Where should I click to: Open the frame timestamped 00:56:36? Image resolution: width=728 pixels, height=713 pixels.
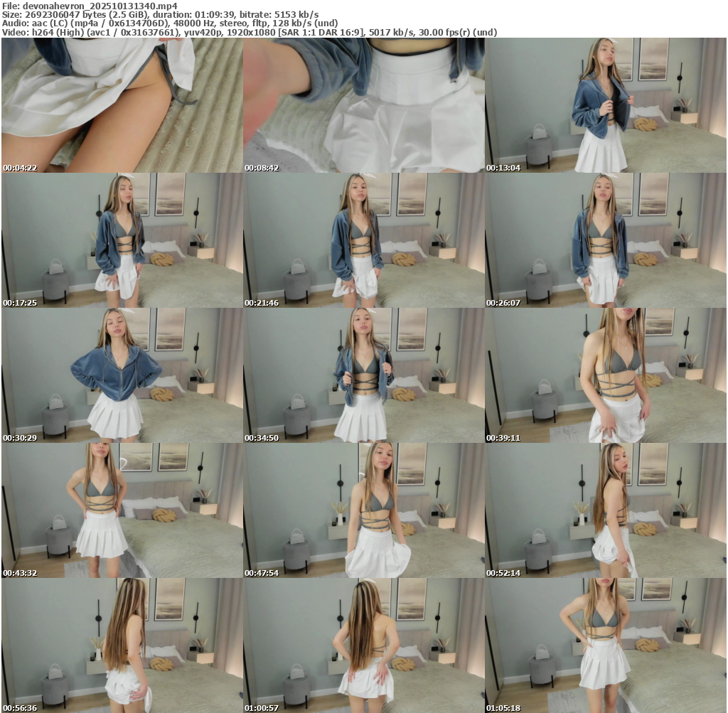tap(122, 645)
